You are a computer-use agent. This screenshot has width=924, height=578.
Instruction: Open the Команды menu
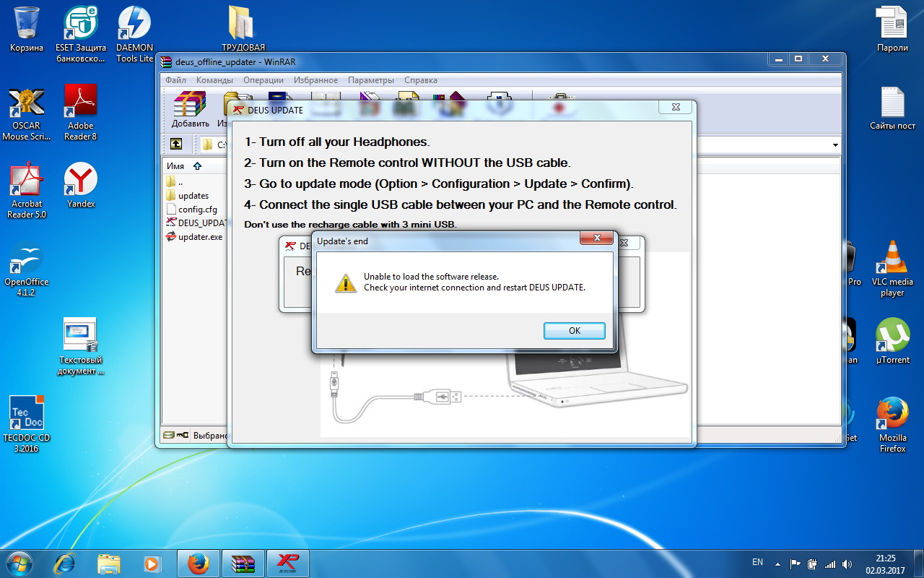coord(214,80)
